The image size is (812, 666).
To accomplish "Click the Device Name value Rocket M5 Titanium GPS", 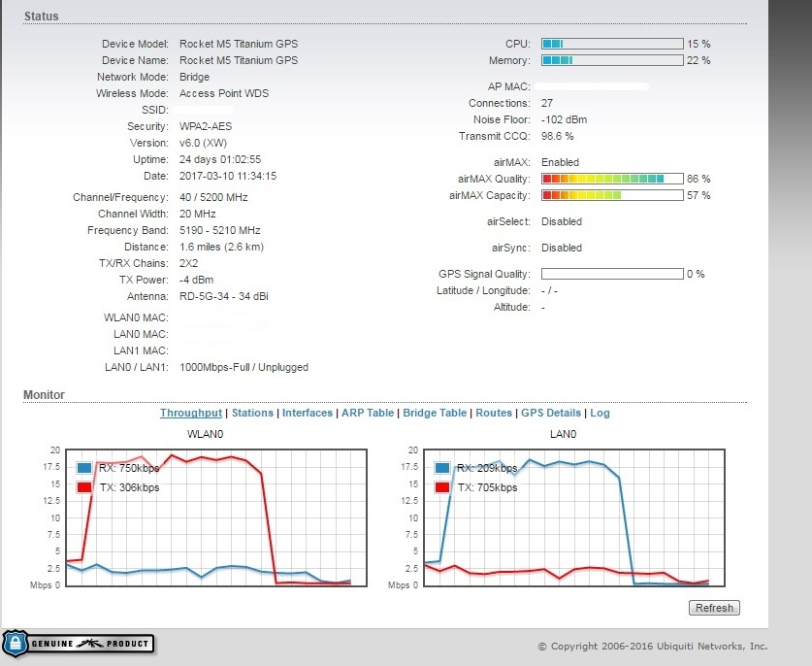I will 239,60.
